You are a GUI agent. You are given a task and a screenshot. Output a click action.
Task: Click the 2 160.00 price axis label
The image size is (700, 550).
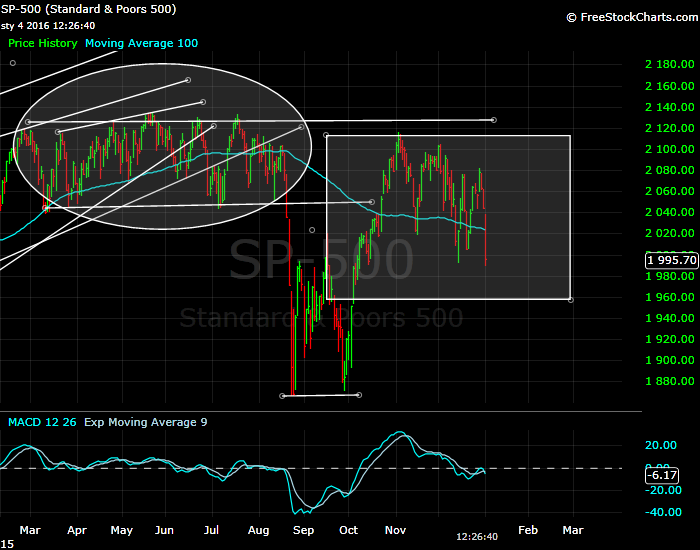[670, 86]
